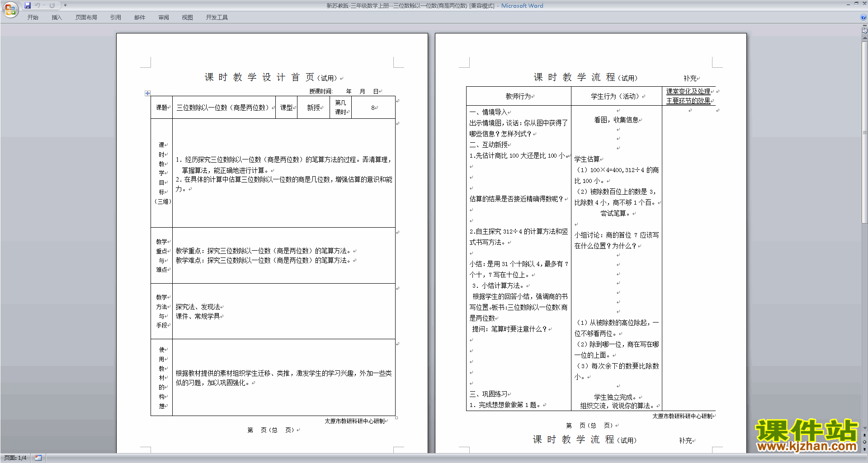The height and width of the screenshot is (463, 868).
Task: Click the page count 页面: 1/4 in status bar
Action: [x=15, y=458]
